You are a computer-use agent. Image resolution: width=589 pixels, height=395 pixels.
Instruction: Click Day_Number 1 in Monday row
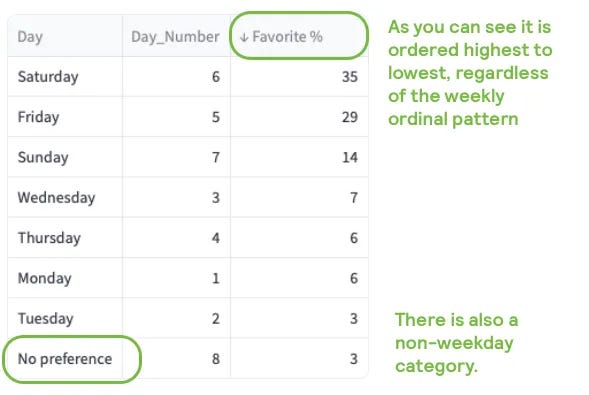pyautogui.click(x=216, y=278)
